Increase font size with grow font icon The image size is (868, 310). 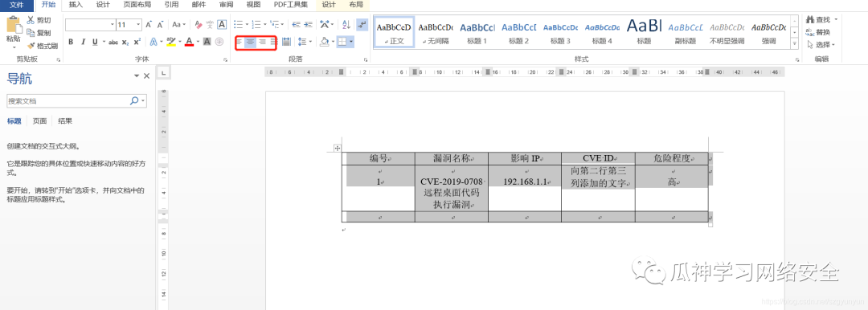(x=149, y=24)
